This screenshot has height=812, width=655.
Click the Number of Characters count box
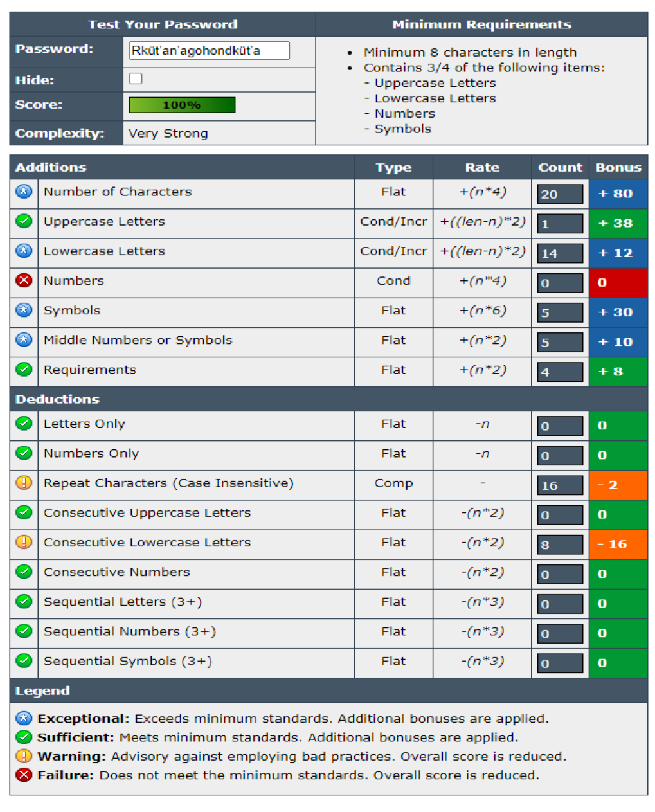tap(560, 194)
